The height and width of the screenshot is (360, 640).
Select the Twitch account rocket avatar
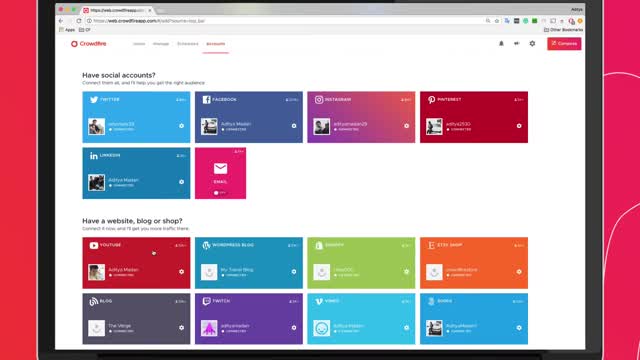209,328
